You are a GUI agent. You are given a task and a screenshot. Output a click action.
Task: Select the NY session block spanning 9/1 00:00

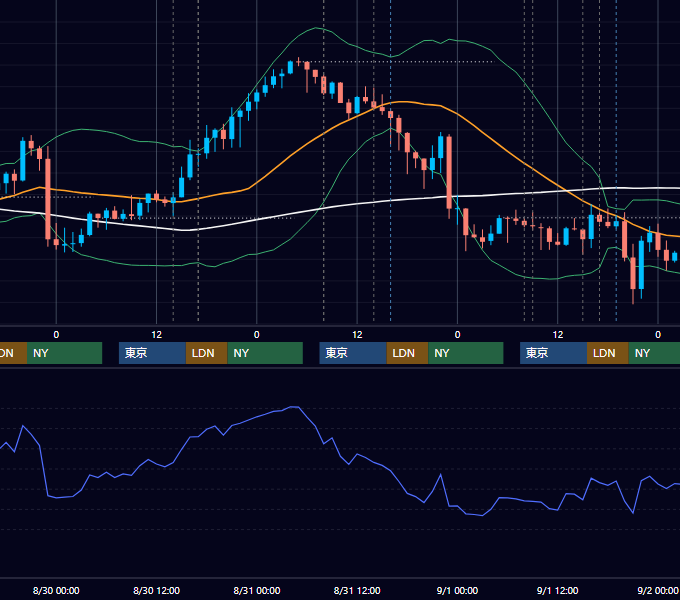click(466, 353)
